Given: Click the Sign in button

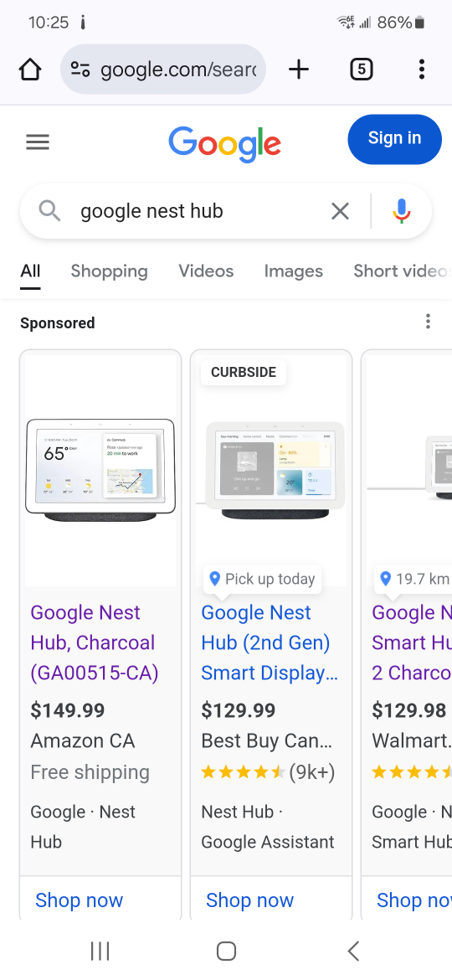Looking at the screenshot, I should pyautogui.click(x=394, y=139).
